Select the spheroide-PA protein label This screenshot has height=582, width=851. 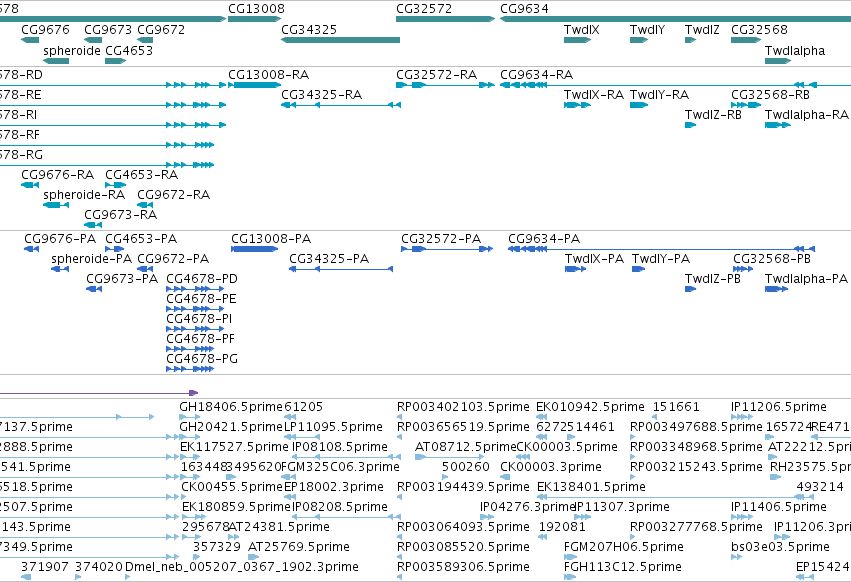click(x=91, y=259)
